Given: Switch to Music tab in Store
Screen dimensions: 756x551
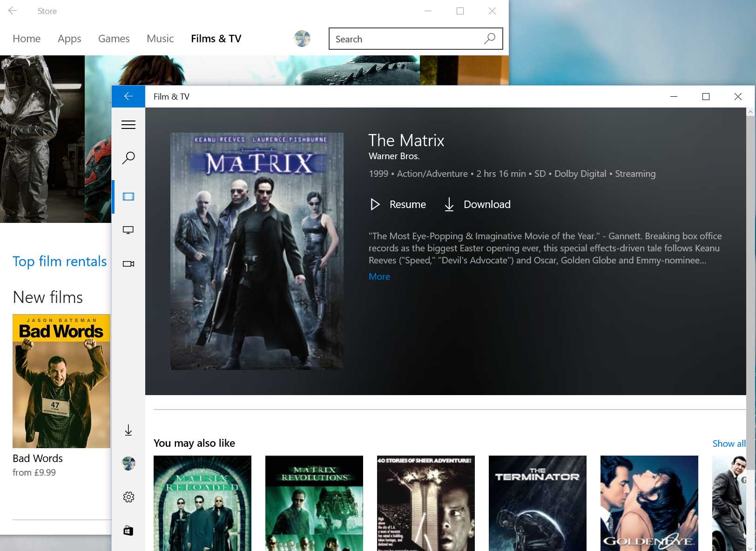Looking at the screenshot, I should point(160,39).
